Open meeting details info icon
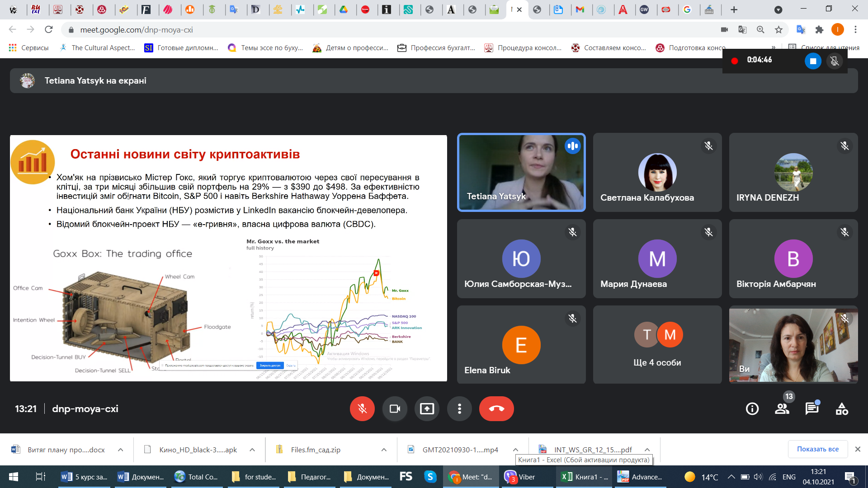Screen dimensions: 868x488 point(752,409)
